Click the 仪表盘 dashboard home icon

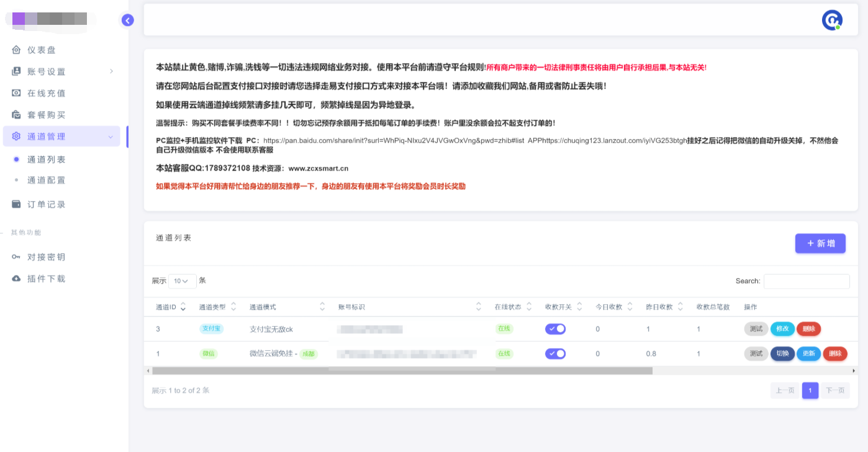point(16,50)
